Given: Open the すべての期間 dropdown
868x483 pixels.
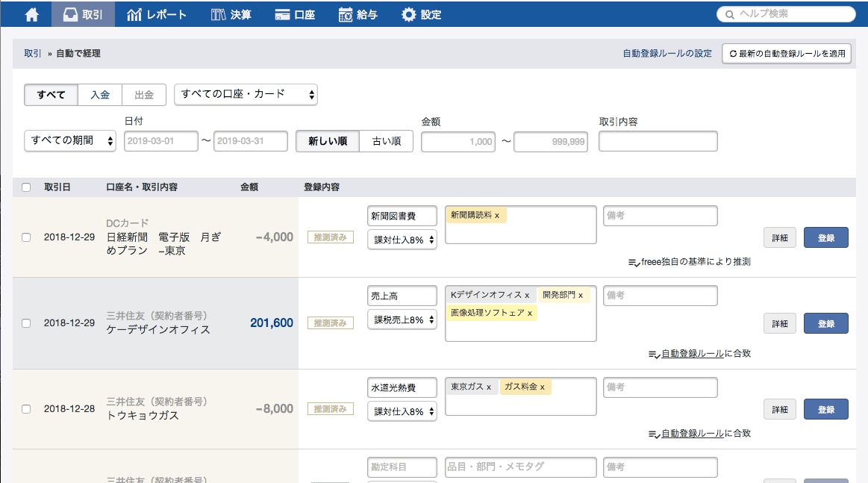Looking at the screenshot, I should [x=70, y=140].
